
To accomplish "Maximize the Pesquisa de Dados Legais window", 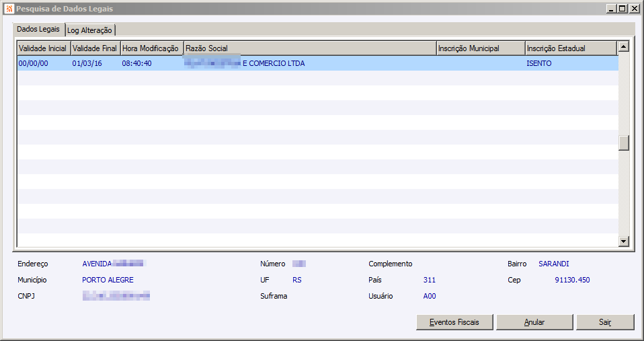I will click(x=622, y=9).
